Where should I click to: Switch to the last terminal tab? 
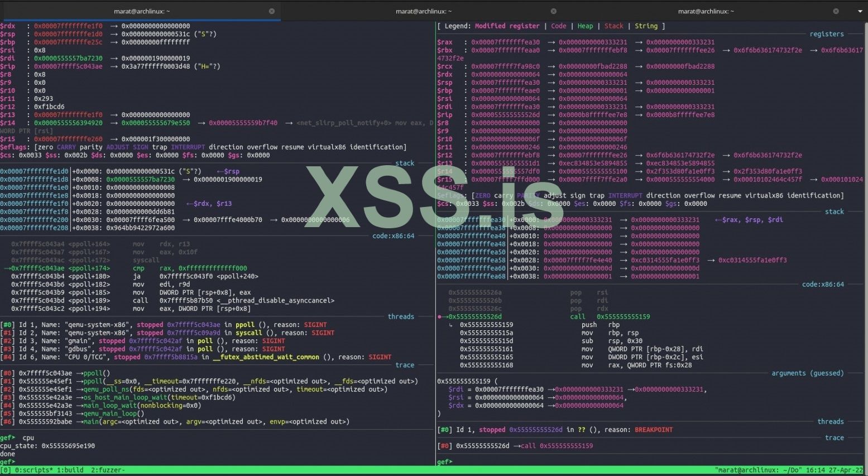pos(706,11)
